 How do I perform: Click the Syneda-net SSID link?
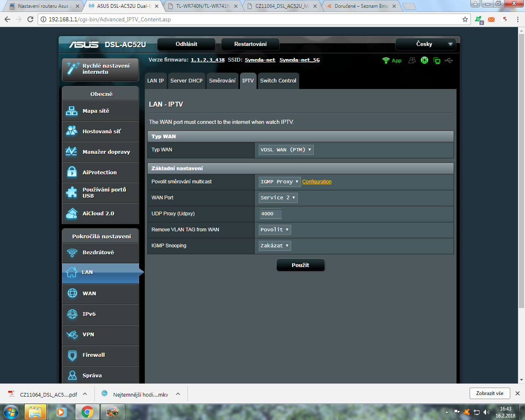[x=260, y=60]
